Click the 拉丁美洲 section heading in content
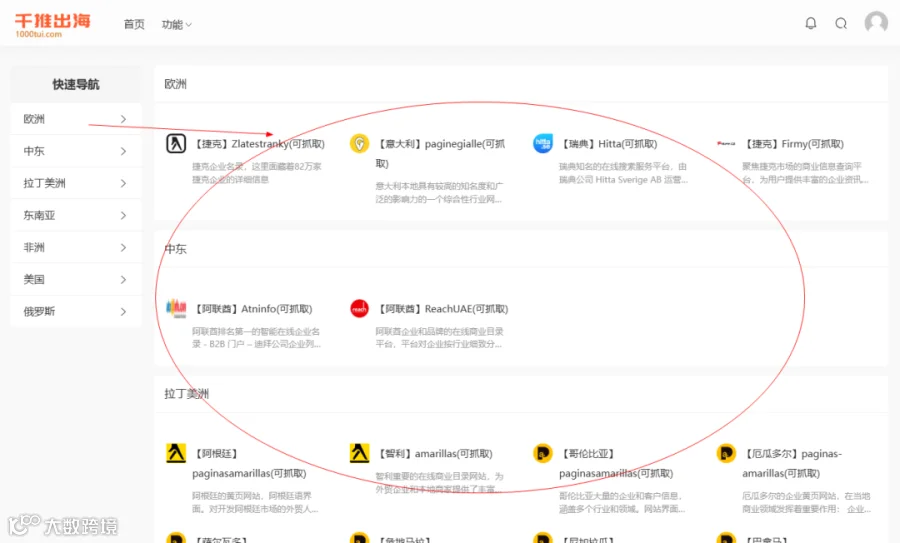The image size is (900, 543). pyautogui.click(x=187, y=394)
